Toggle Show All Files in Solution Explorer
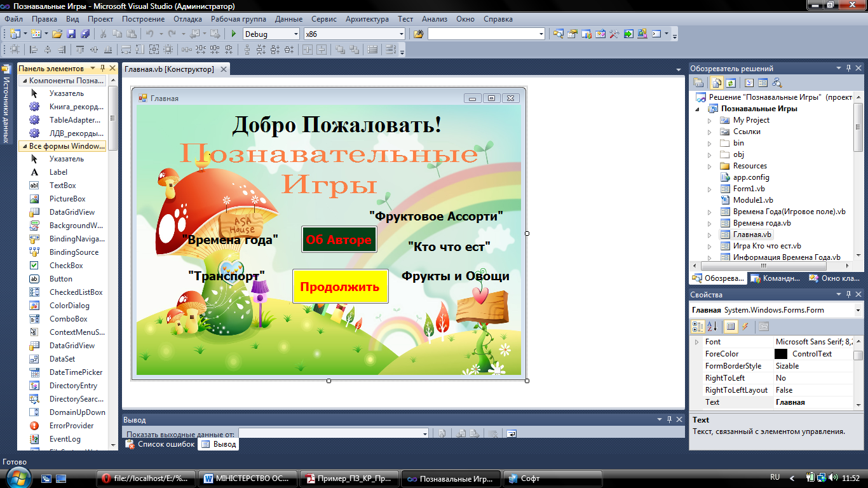Image resolution: width=868 pixels, height=488 pixels. 717,83
